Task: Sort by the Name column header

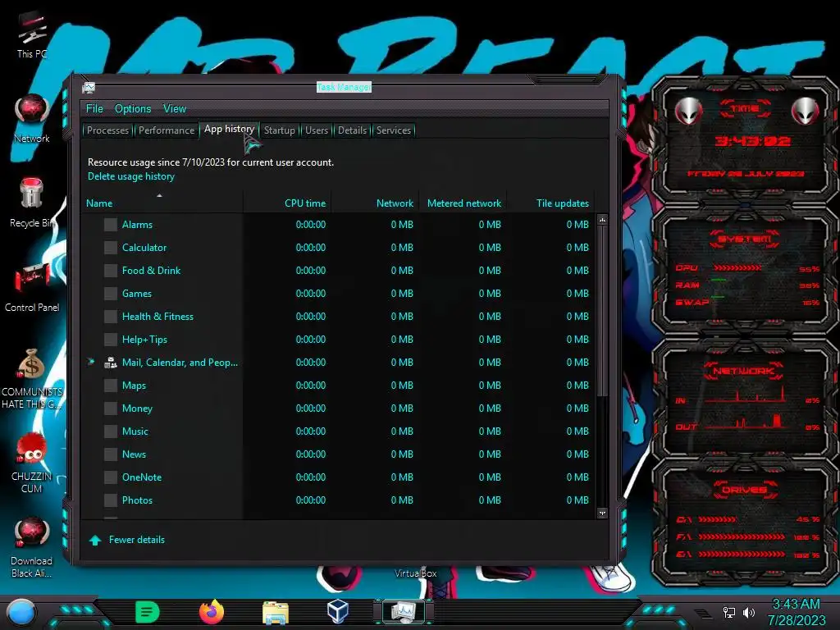Action: pos(162,203)
